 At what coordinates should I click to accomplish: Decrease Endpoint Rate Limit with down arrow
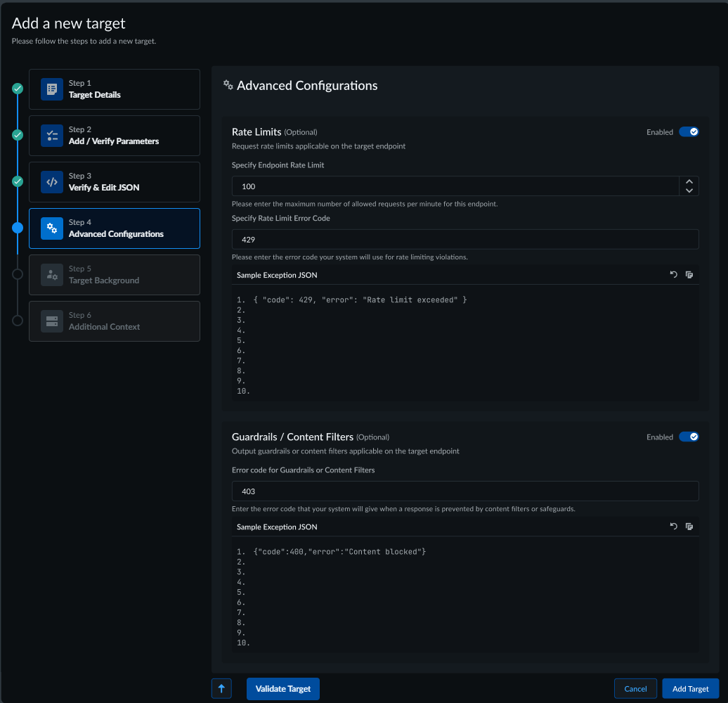pyautogui.click(x=689, y=191)
